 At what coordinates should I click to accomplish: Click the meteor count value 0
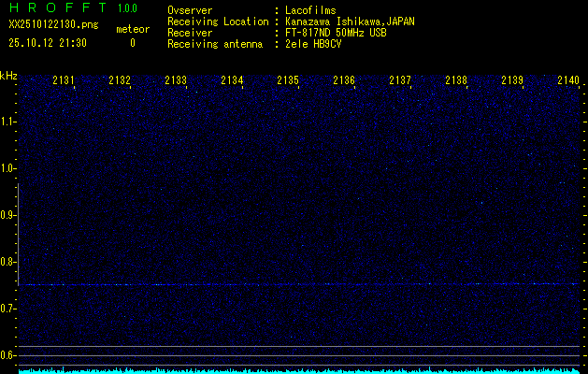[132, 43]
